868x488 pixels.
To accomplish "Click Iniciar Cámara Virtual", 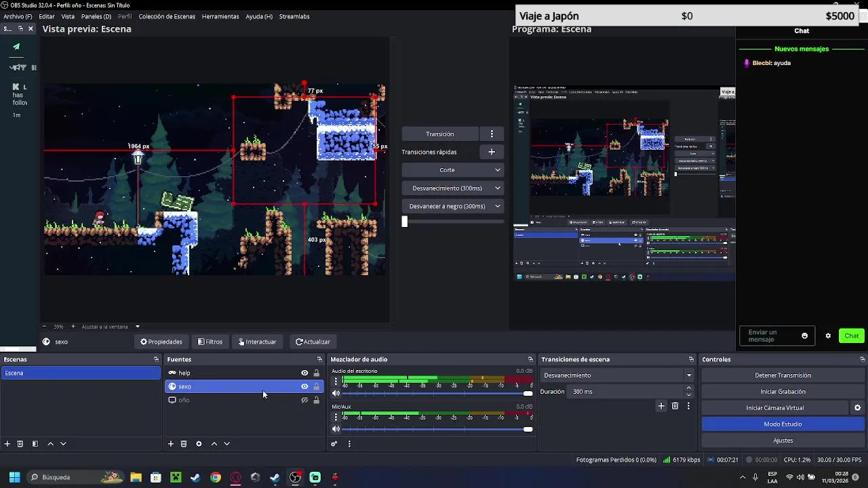I will click(x=775, y=408).
